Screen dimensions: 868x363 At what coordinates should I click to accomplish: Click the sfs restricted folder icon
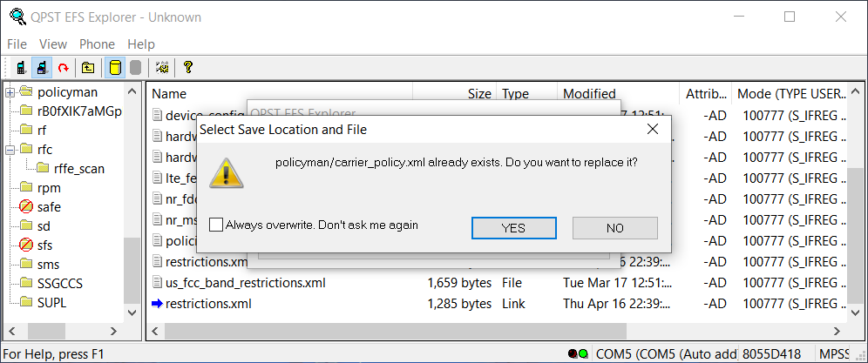point(26,245)
